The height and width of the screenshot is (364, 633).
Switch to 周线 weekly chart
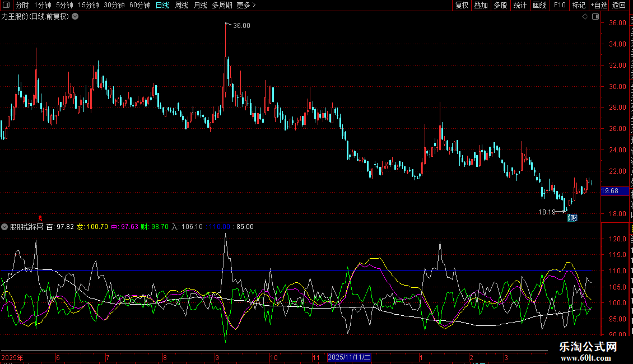181,5
